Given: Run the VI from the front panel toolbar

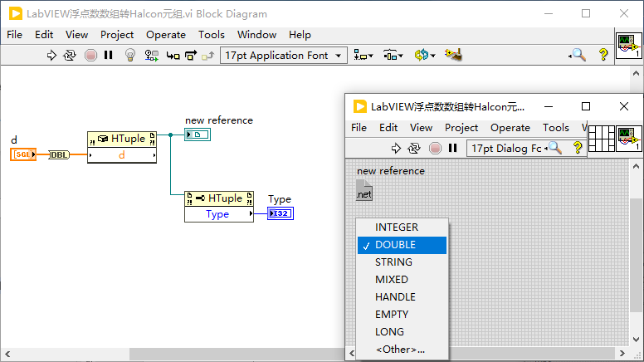Looking at the screenshot, I should tap(396, 148).
